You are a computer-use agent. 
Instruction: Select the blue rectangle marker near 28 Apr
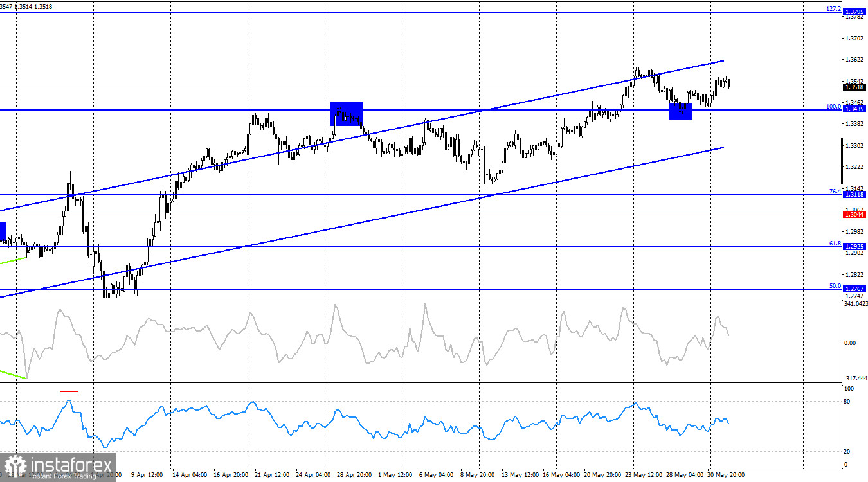pyautogui.click(x=347, y=114)
